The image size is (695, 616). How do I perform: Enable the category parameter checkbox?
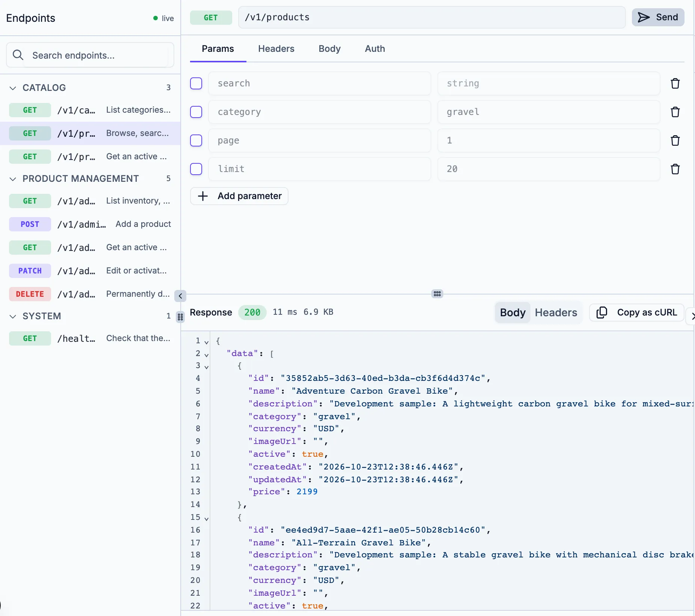[x=196, y=112]
